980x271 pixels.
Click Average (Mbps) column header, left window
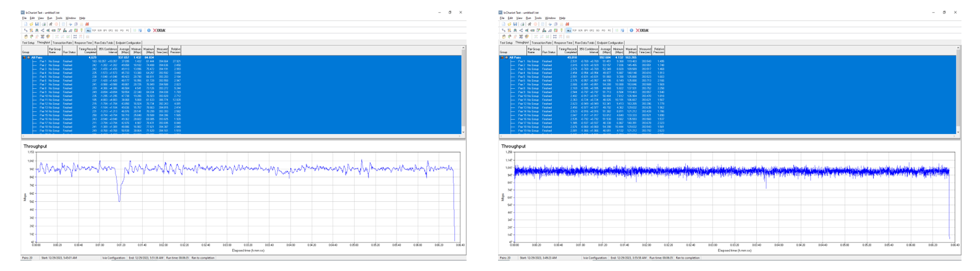coord(124,51)
